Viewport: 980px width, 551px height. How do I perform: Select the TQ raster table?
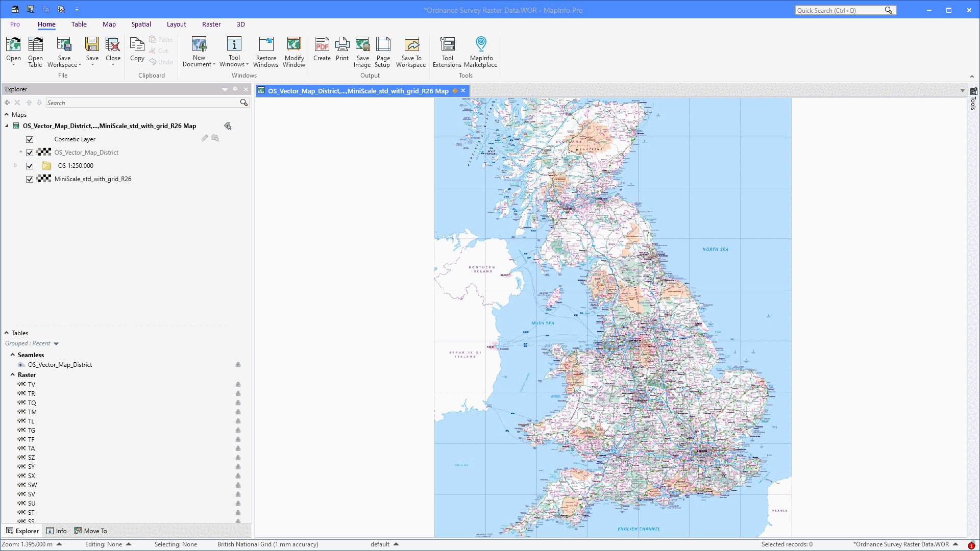(x=32, y=403)
